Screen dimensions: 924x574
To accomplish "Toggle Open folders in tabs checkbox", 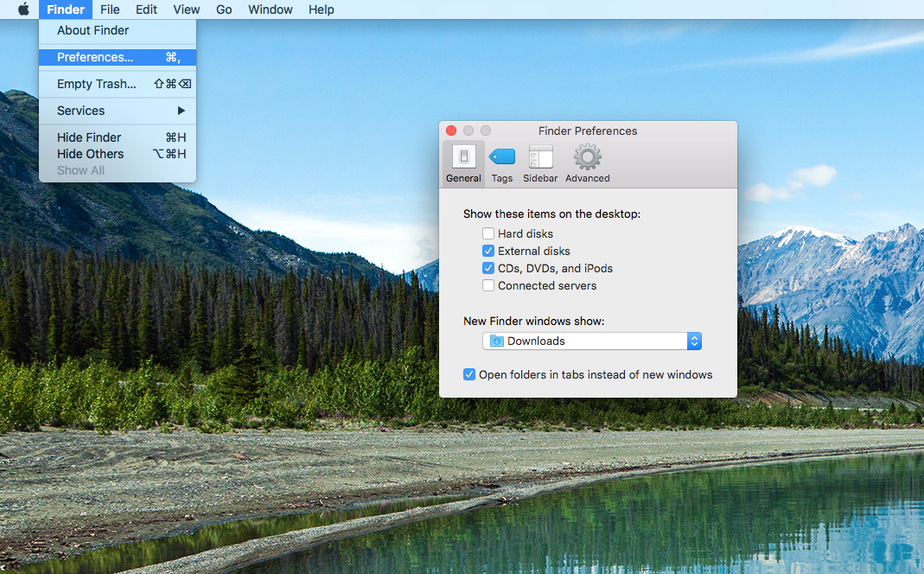I will tap(469, 374).
